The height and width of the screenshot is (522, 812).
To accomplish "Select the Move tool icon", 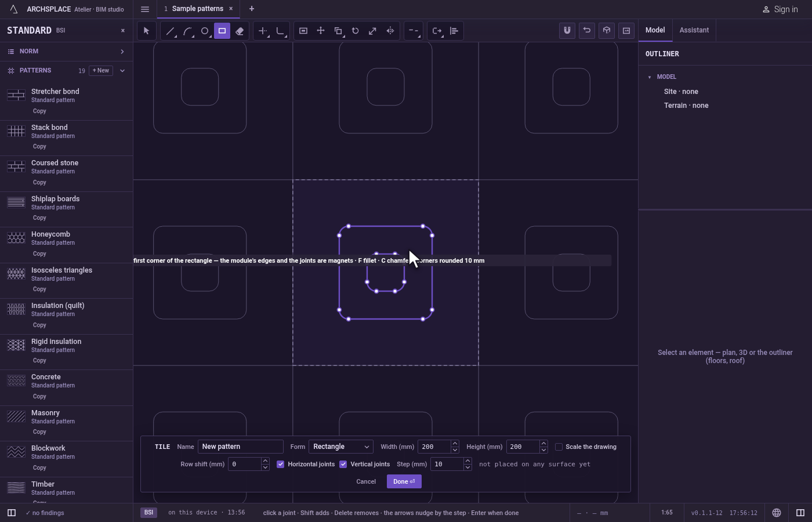I will pyautogui.click(x=321, y=31).
